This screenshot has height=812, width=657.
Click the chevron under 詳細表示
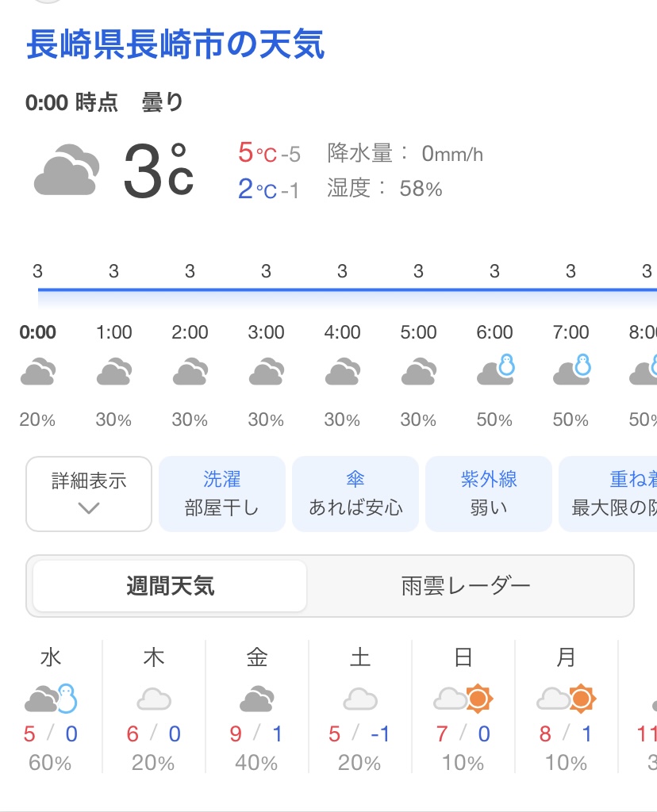pos(89,508)
